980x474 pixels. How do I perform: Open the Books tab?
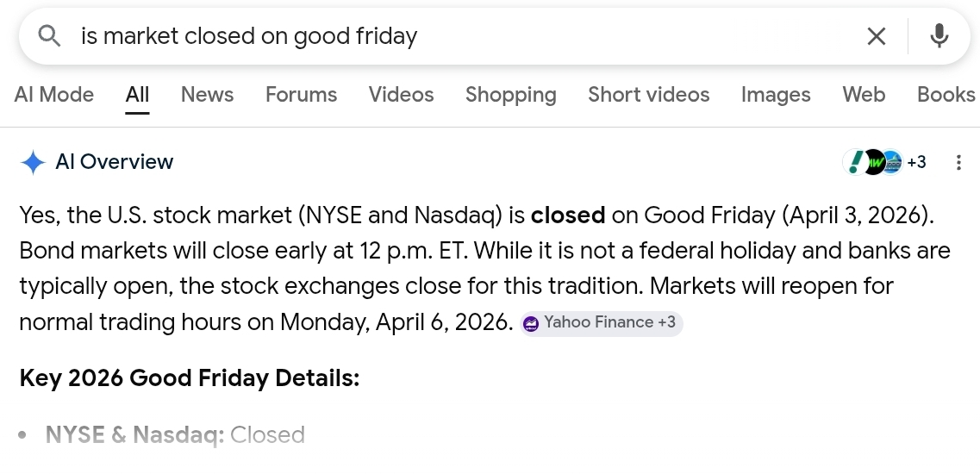(x=946, y=95)
